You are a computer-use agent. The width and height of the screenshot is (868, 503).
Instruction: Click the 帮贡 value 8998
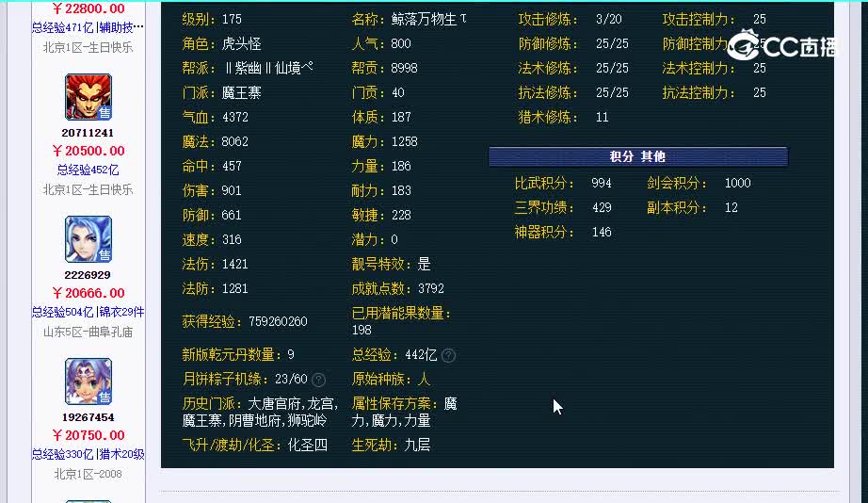pyautogui.click(x=405, y=68)
